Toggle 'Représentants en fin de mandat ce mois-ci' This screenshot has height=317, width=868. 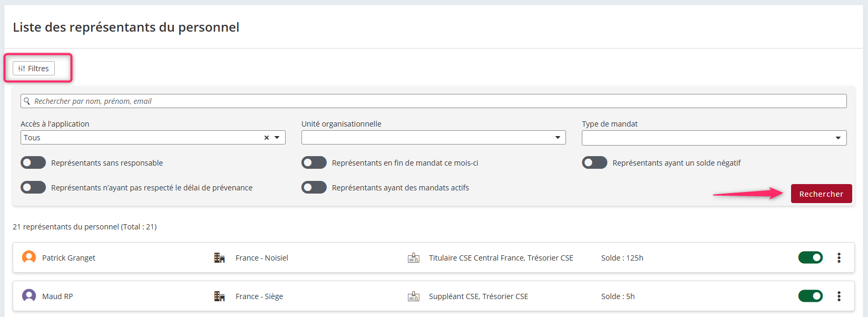click(314, 162)
